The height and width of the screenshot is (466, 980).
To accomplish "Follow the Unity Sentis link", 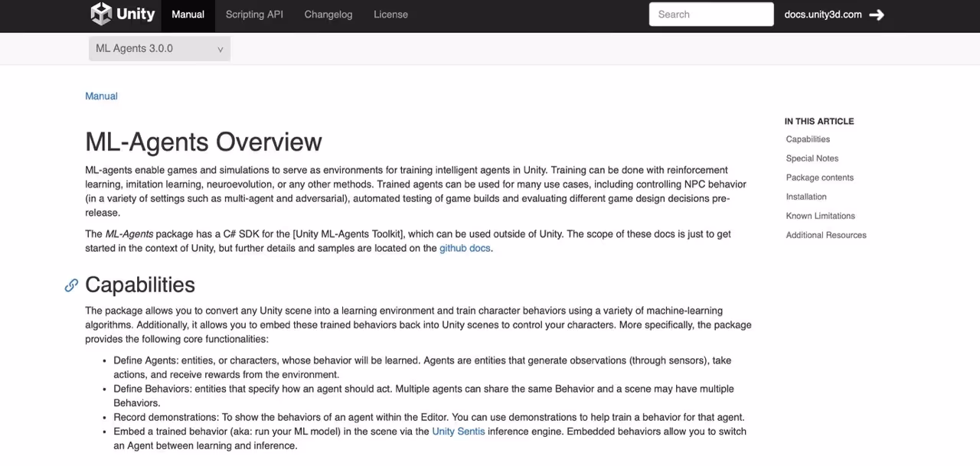I will 458,431.
